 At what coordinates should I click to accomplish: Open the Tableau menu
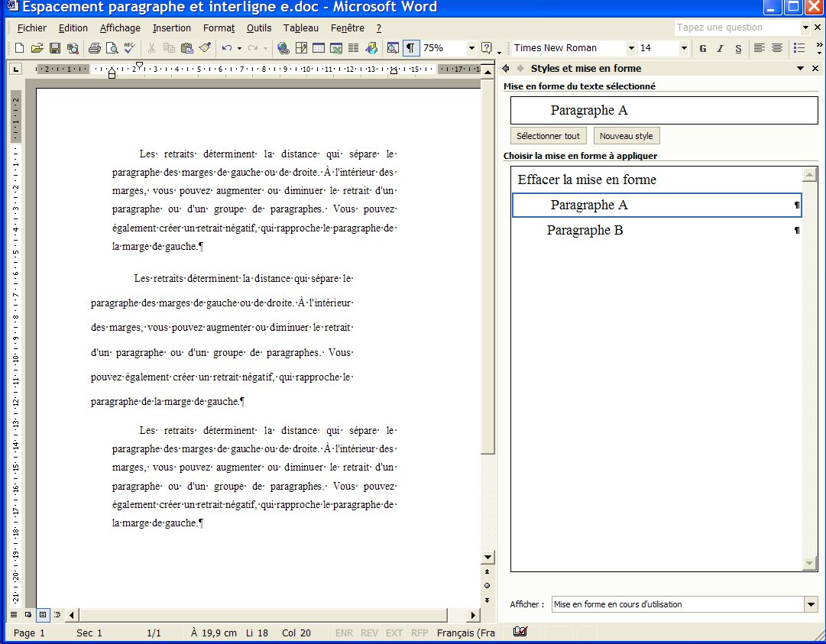pyautogui.click(x=301, y=28)
